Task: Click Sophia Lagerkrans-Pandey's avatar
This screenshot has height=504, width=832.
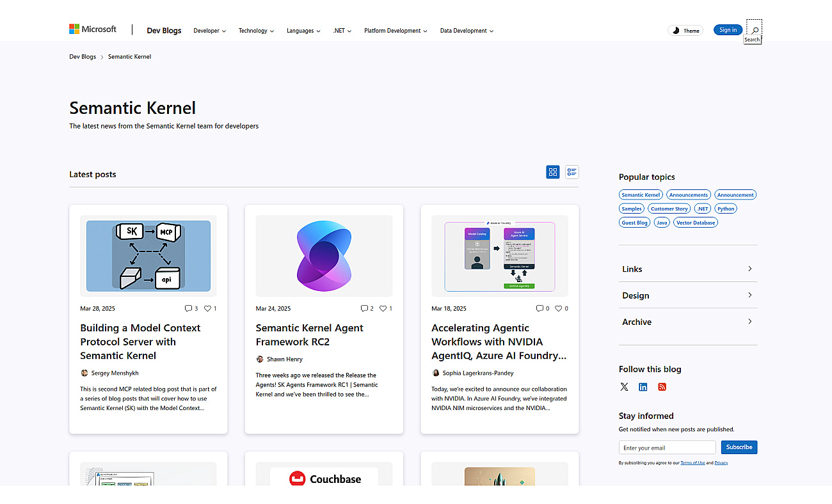Action: point(436,373)
